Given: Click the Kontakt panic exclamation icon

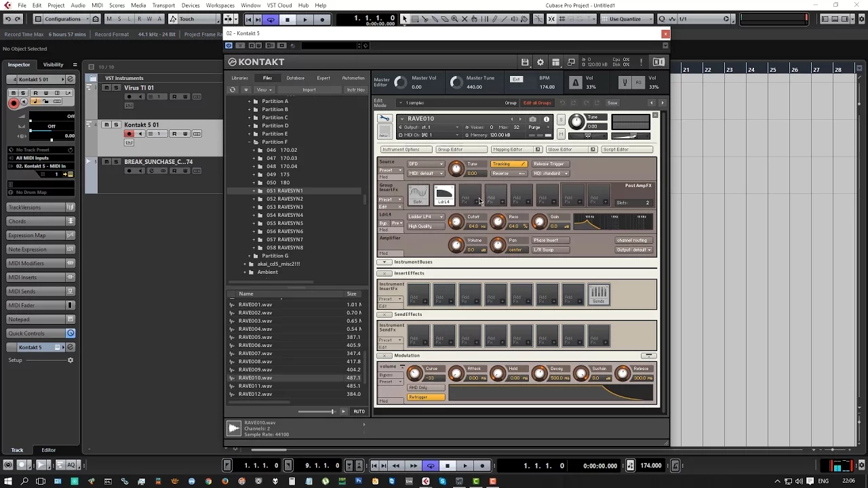Looking at the screenshot, I should 641,62.
